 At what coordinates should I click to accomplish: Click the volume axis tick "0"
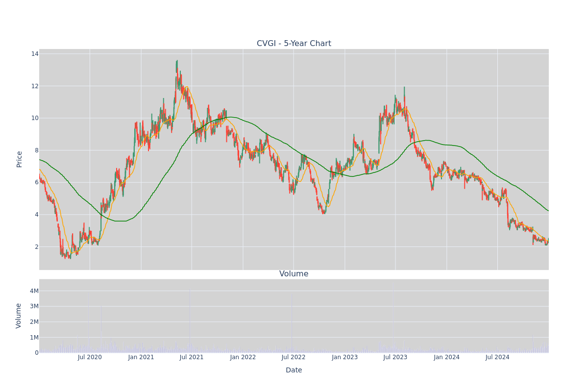(x=37, y=353)
